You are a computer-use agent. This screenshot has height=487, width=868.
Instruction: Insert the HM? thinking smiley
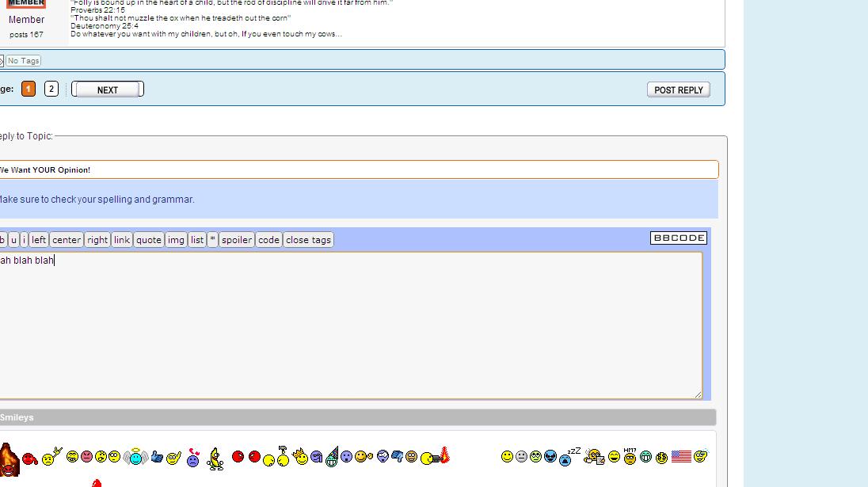tap(630, 455)
